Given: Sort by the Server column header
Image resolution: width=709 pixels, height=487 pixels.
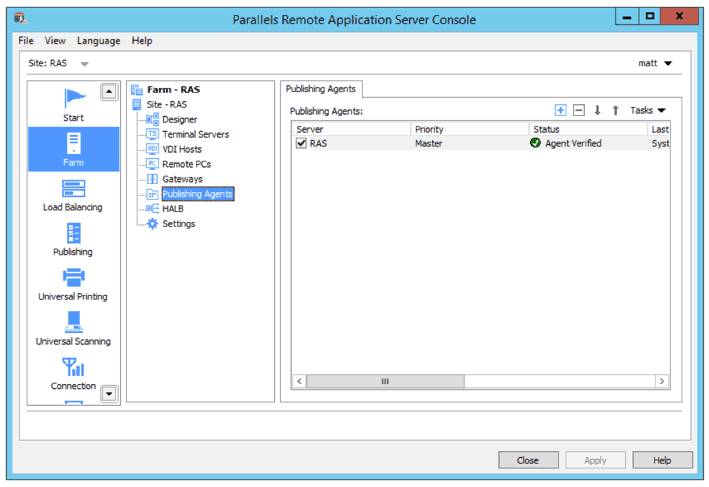Looking at the screenshot, I should click(x=351, y=129).
